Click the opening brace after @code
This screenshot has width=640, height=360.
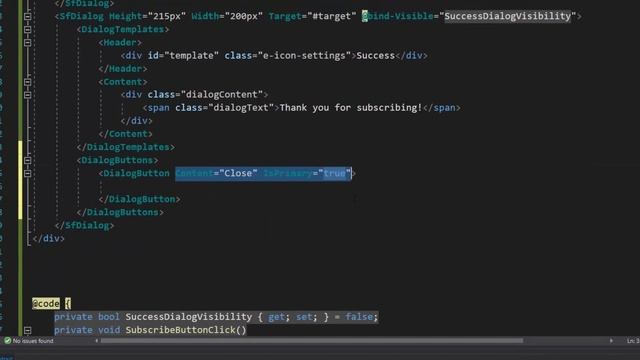point(68,304)
